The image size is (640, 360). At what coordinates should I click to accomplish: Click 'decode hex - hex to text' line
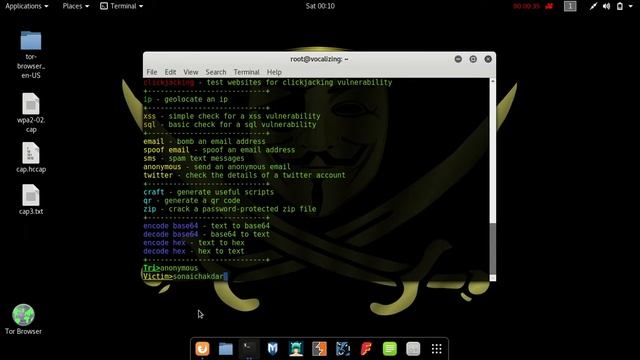pos(194,251)
